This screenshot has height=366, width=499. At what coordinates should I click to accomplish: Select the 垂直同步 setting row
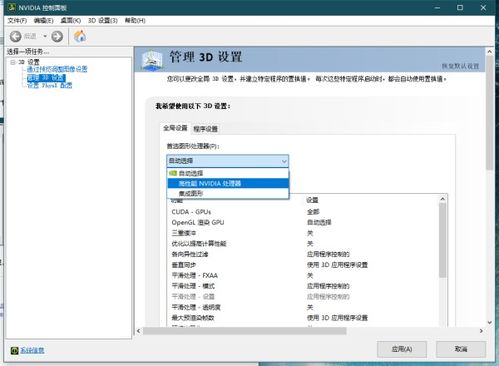tap(303, 265)
